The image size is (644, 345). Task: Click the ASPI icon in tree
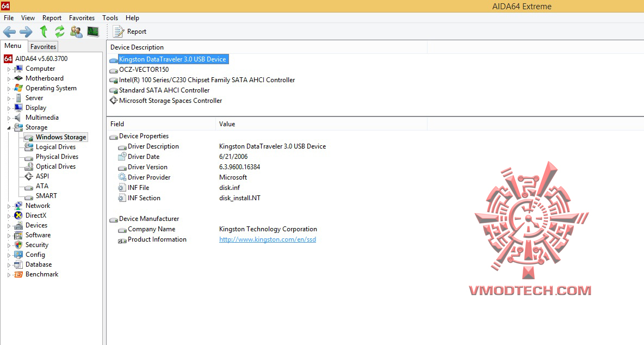click(x=29, y=176)
